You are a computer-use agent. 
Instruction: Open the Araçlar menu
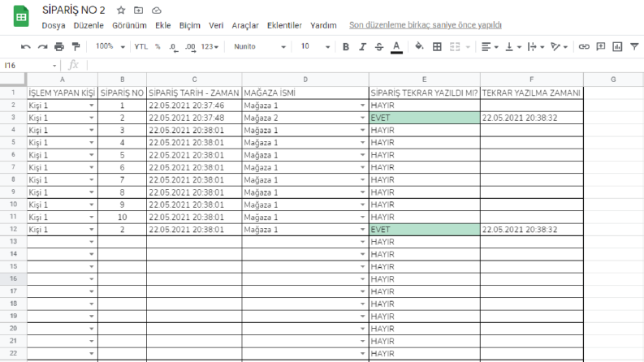click(245, 25)
